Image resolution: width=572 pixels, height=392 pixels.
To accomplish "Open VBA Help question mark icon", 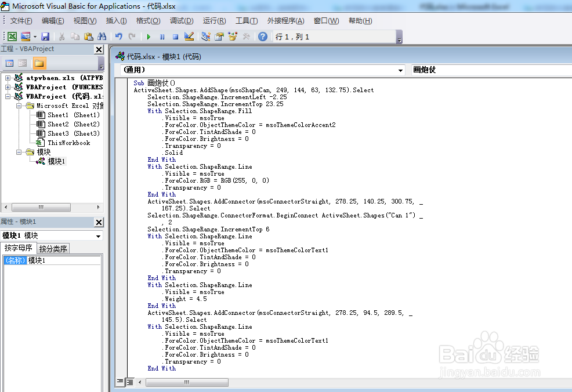I will click(263, 37).
